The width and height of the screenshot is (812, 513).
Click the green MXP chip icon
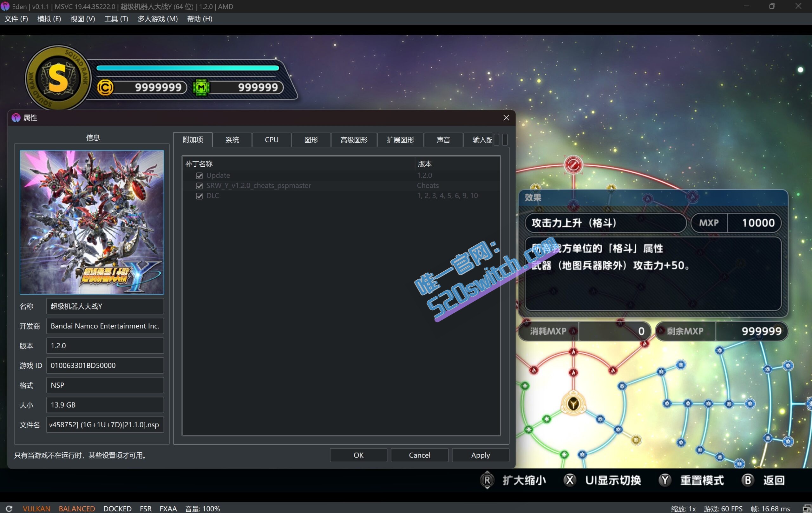point(201,87)
